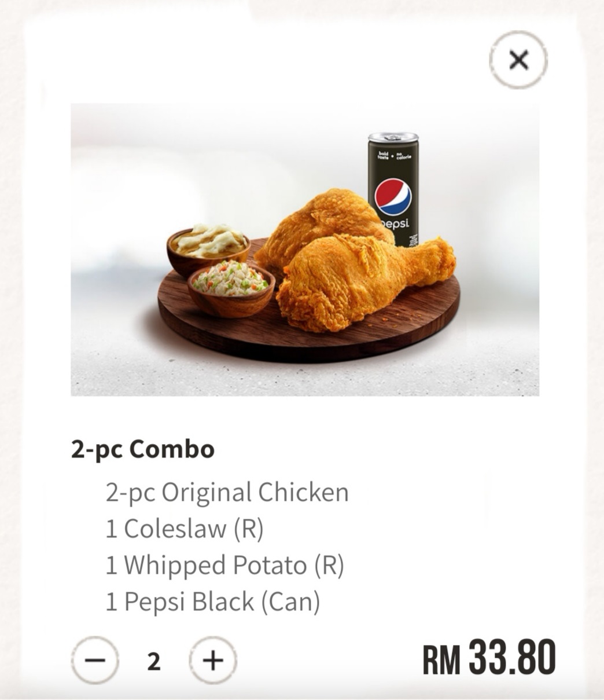Increase quantity with the plus button
This screenshot has width=604, height=700.
(x=213, y=660)
